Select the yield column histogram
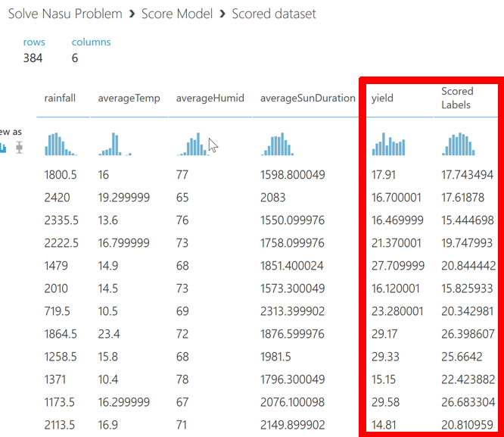 [388, 144]
